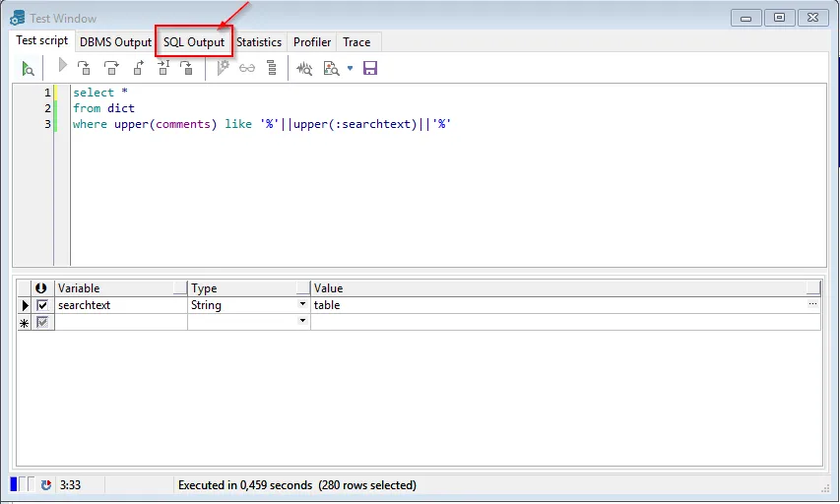
Task: Click the current-row arrow beside searchtext
Action: (25, 305)
